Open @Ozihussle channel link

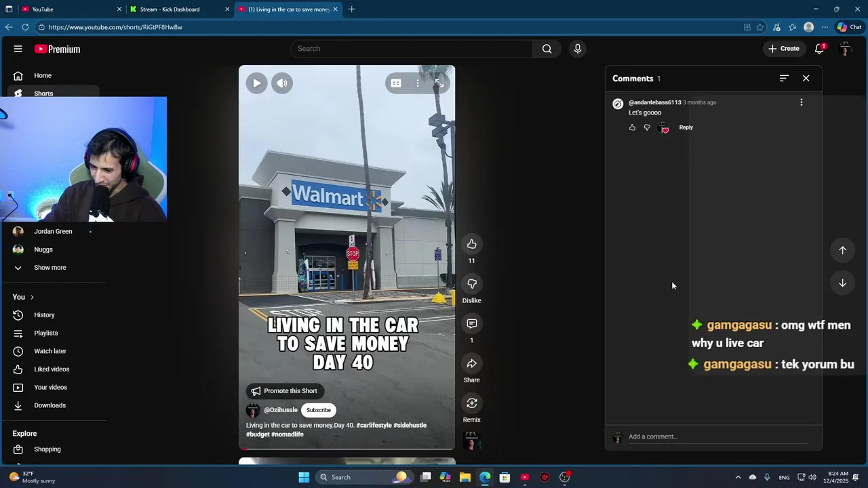point(281,410)
